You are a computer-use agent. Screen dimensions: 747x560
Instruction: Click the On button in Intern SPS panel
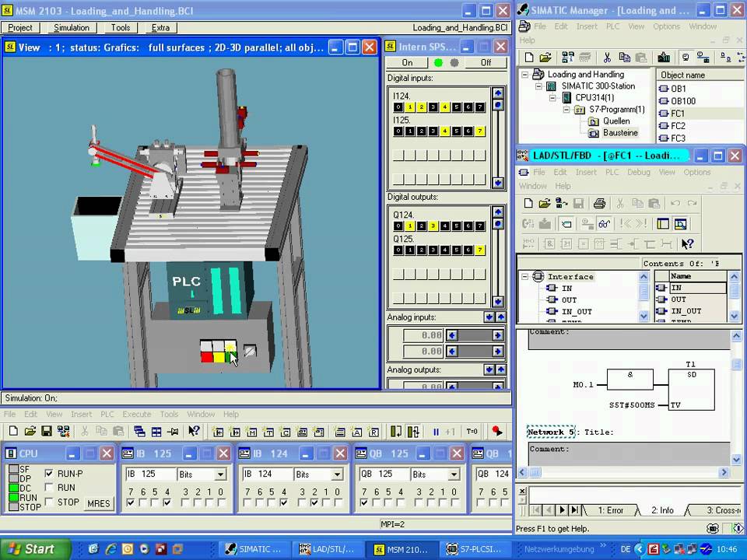coord(407,62)
